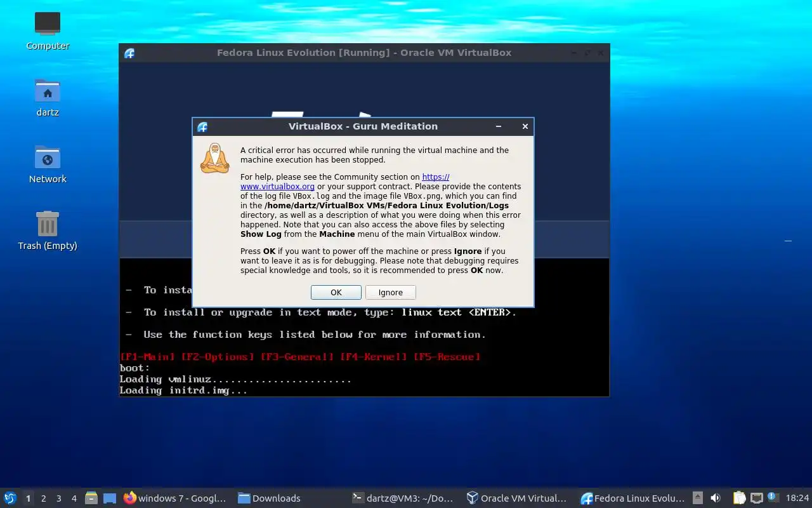Switch to the dartz@VM3 terminal task
Image resolution: width=812 pixels, height=508 pixels.
point(403,498)
